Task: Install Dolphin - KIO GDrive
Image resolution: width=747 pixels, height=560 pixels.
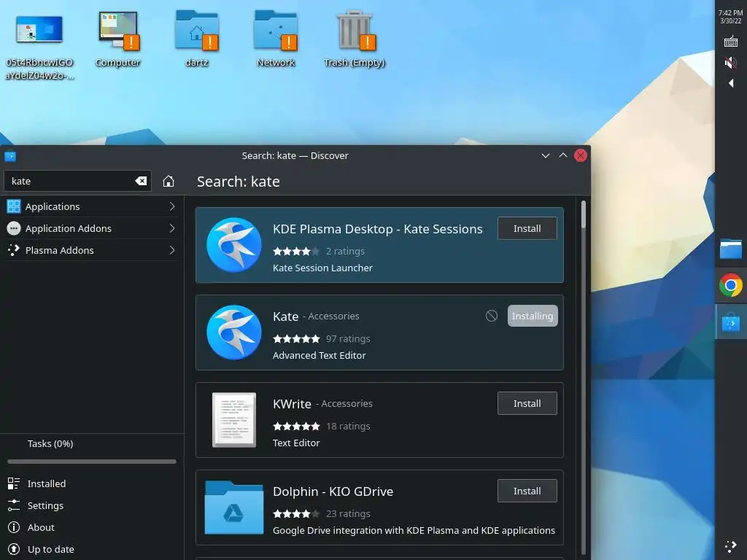Action: [527, 491]
